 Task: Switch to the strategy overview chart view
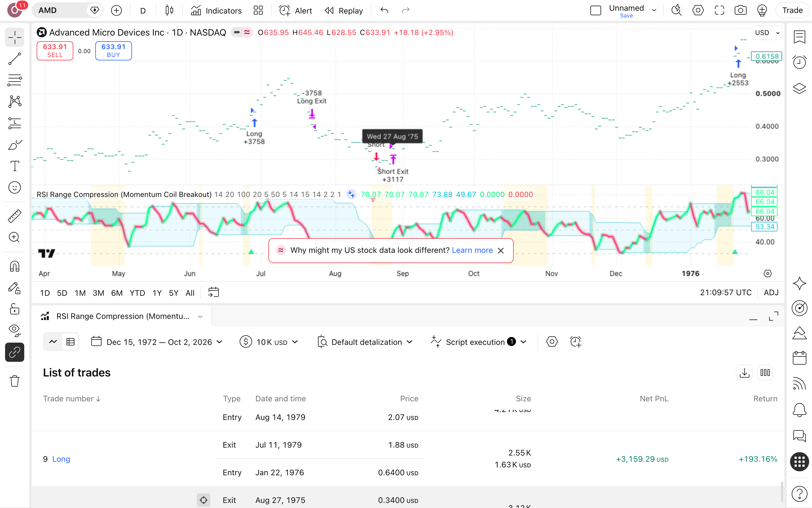(53, 342)
